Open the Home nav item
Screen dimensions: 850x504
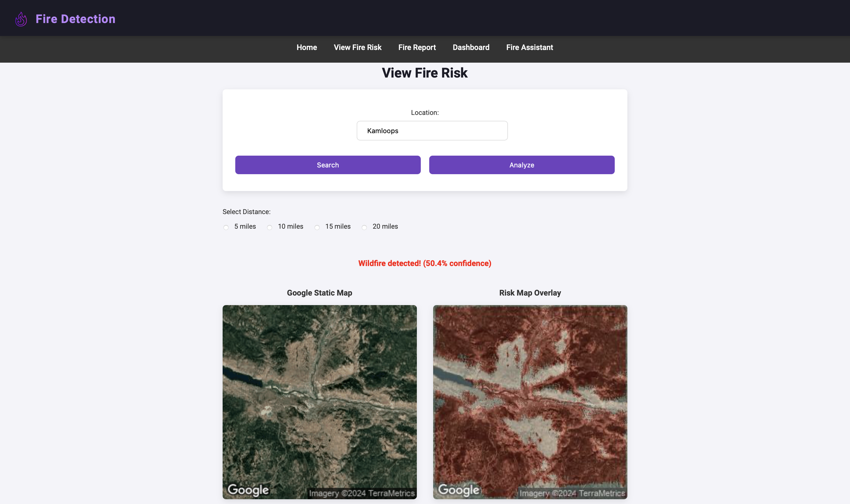tap(306, 47)
